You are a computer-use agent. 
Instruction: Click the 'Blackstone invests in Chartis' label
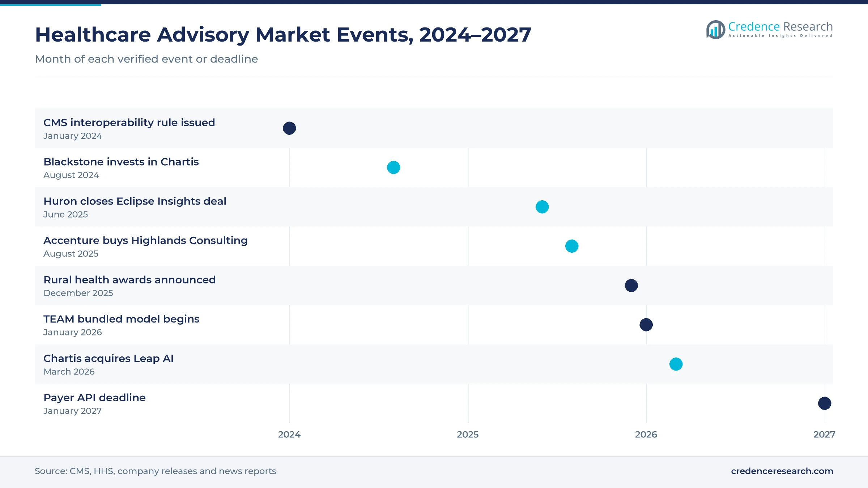point(121,162)
